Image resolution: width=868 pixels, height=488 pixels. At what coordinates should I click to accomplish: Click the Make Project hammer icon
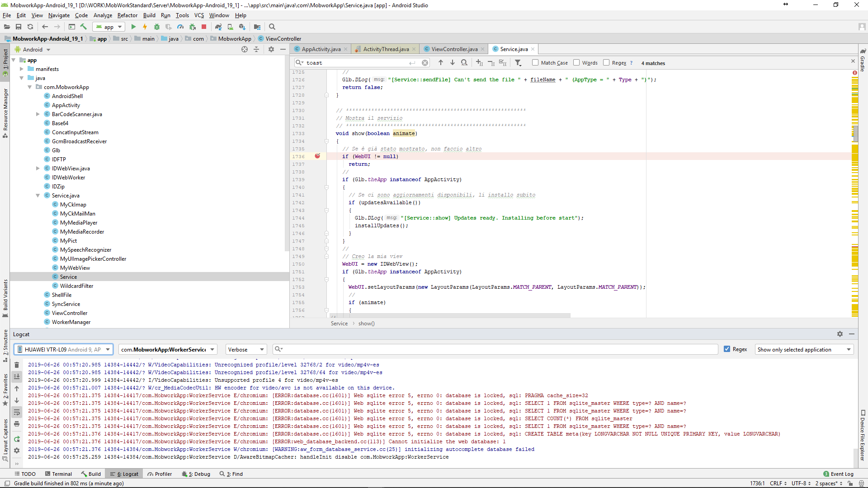pos(83,27)
